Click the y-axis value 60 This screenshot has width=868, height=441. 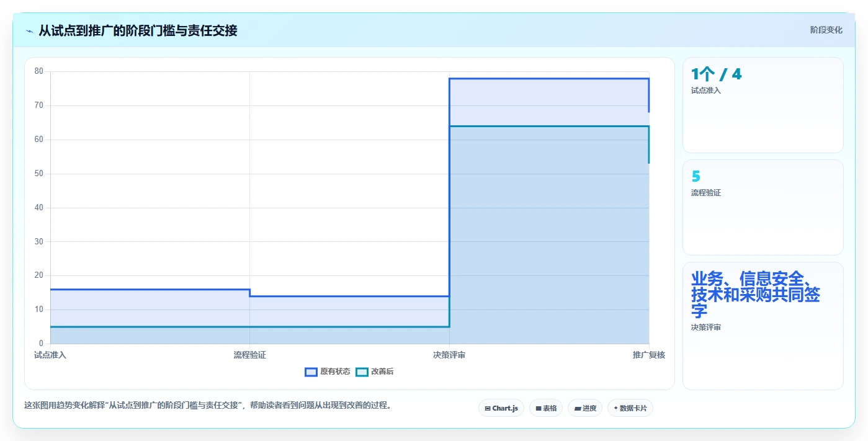coord(39,140)
